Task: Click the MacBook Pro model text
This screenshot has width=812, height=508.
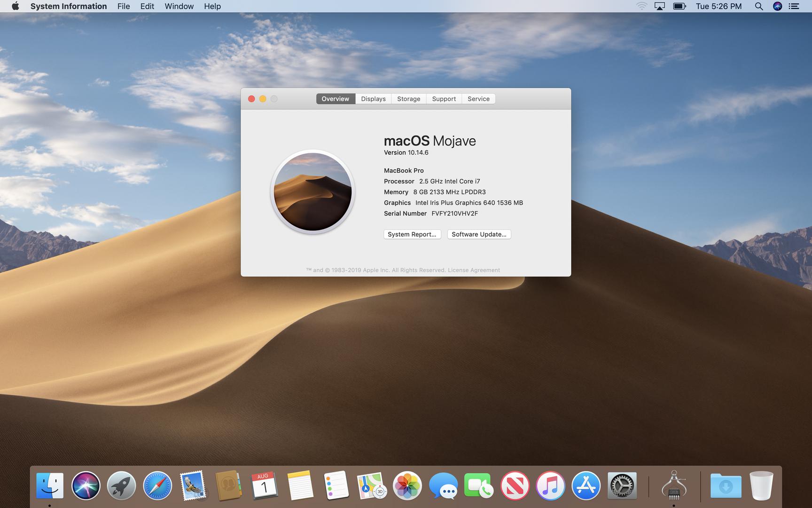Action: point(404,170)
